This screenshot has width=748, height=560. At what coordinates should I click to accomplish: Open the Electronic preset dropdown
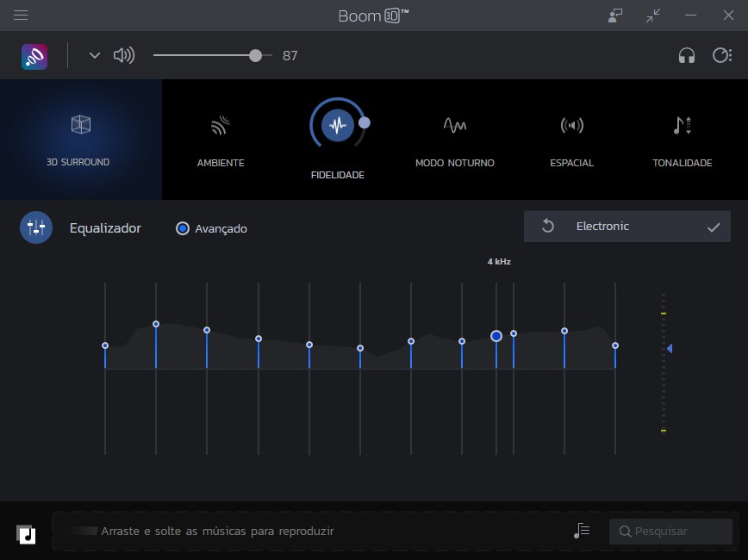tap(626, 226)
